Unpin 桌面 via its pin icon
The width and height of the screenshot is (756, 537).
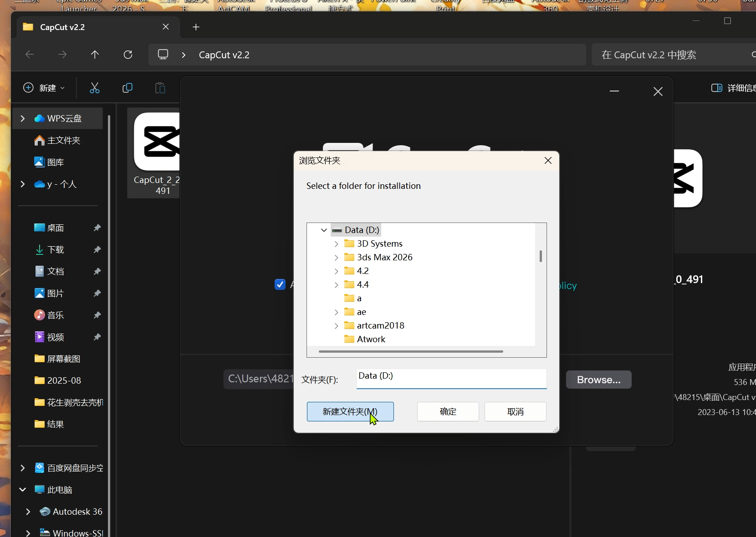97,228
